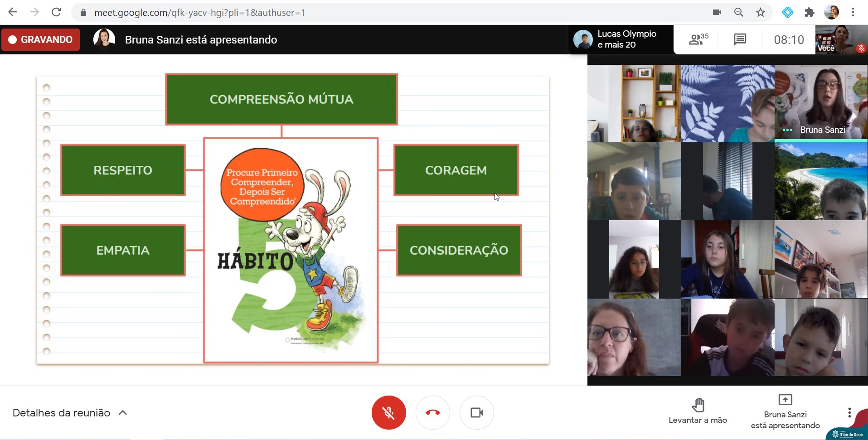Hang up with the red phone icon

point(432,412)
